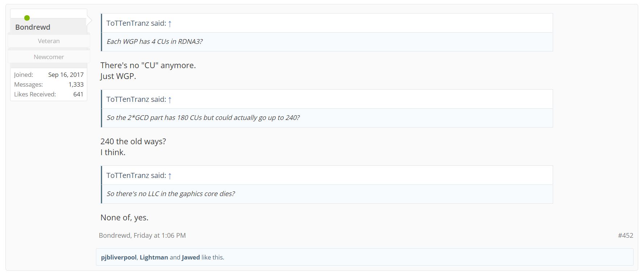This screenshot has height=274, width=644.
Task: Open Bondrewd's profile from the sidebar username
Action: pyautogui.click(x=33, y=27)
